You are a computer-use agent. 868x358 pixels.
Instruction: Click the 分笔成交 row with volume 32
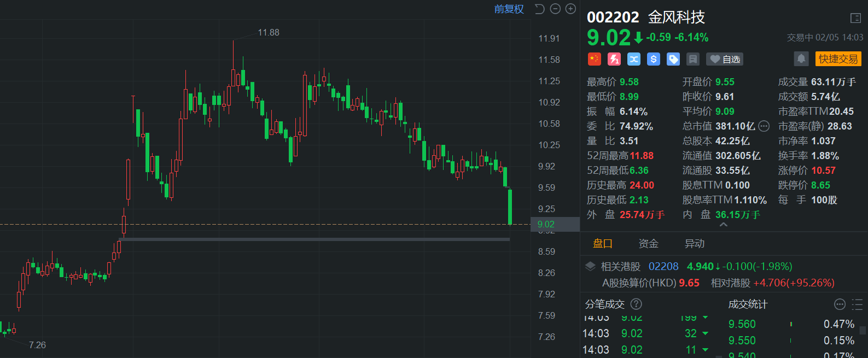pos(645,333)
